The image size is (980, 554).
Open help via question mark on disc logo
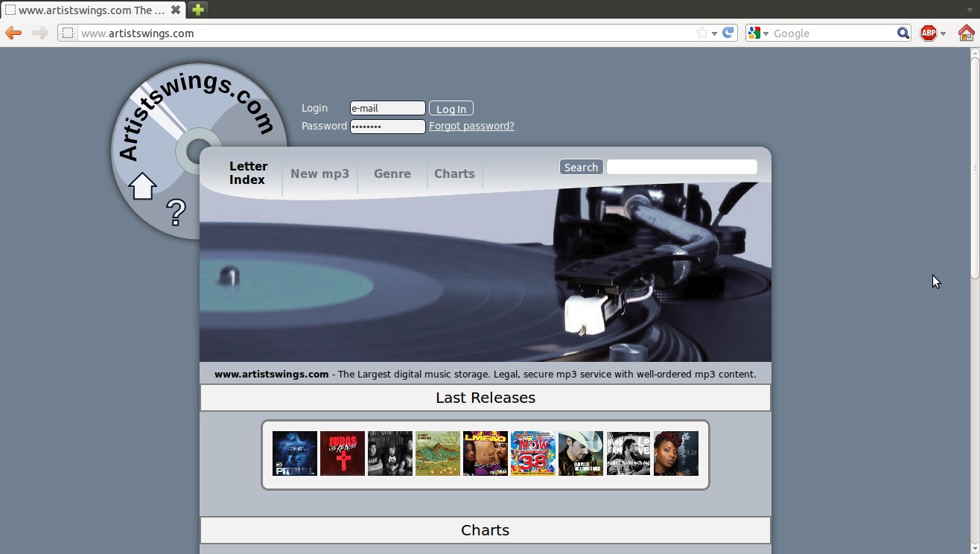coord(176,213)
